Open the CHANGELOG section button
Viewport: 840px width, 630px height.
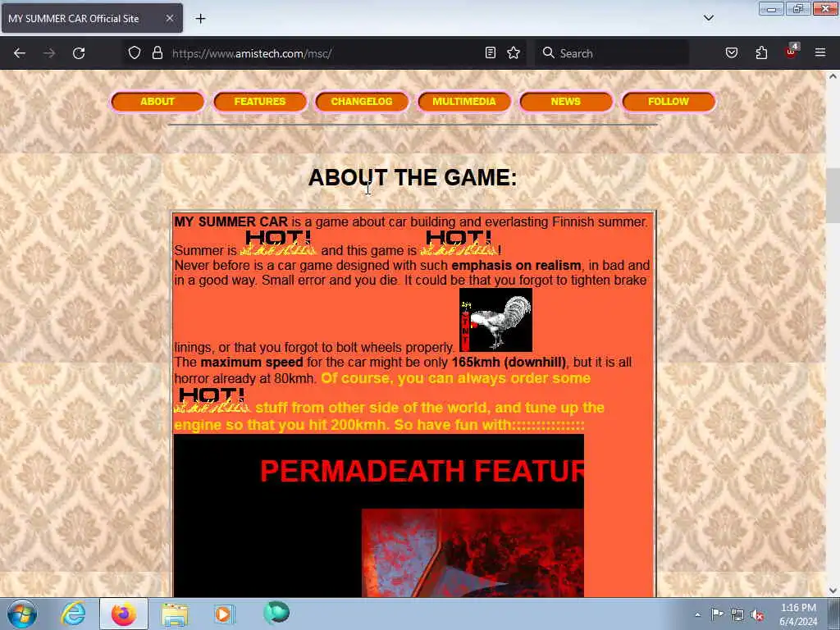click(362, 101)
